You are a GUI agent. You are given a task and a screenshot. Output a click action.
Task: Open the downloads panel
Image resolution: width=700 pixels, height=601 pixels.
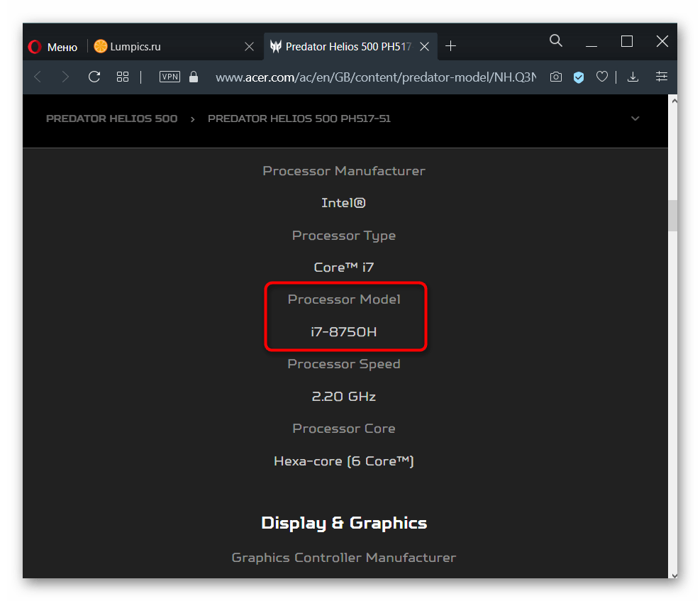tap(633, 77)
